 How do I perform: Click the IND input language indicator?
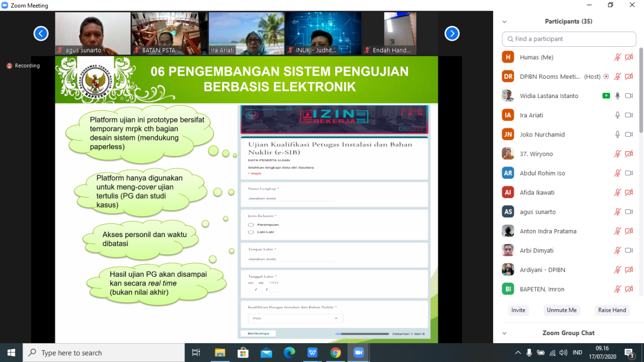(577, 352)
